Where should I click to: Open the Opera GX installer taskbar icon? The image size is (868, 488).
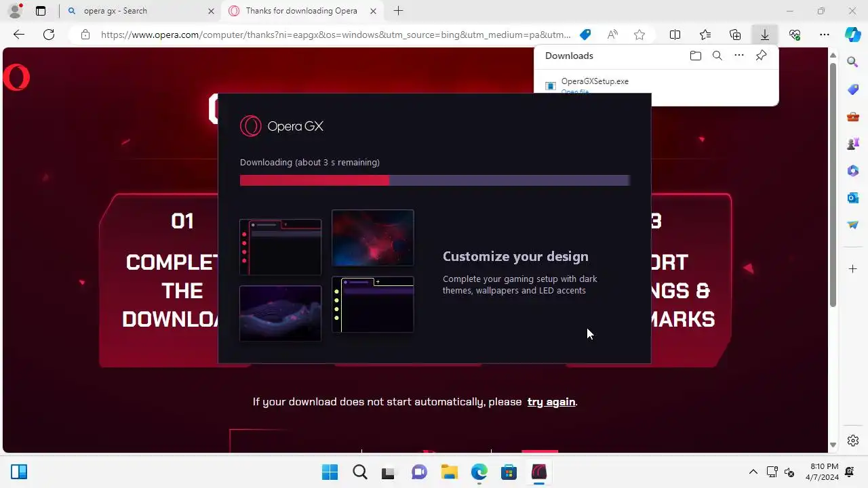pos(539,472)
